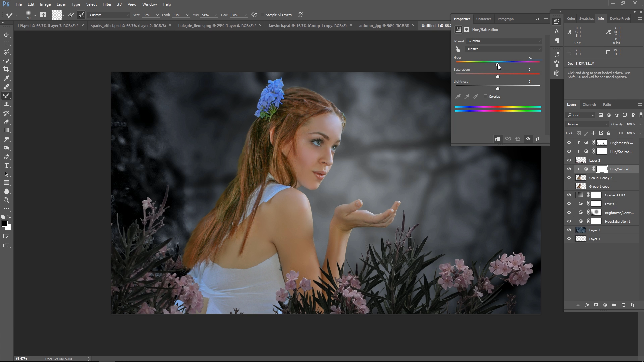
Task: Click clip to layer icon in Properties
Action: pyautogui.click(x=498, y=139)
